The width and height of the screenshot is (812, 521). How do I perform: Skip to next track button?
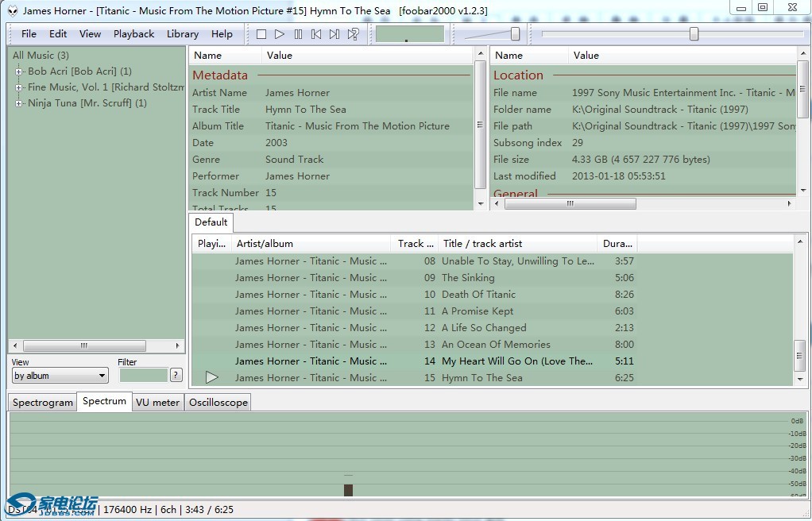click(334, 34)
